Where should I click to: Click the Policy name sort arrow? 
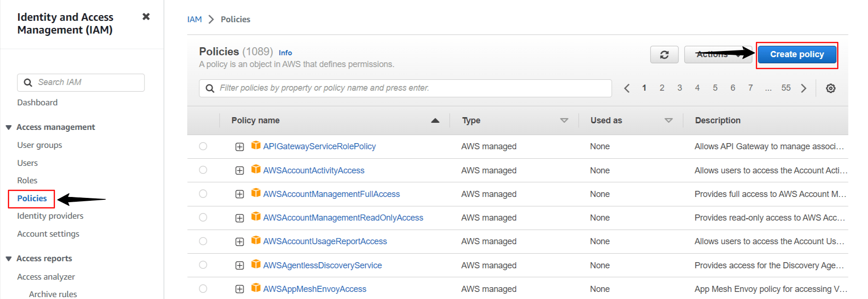435,120
